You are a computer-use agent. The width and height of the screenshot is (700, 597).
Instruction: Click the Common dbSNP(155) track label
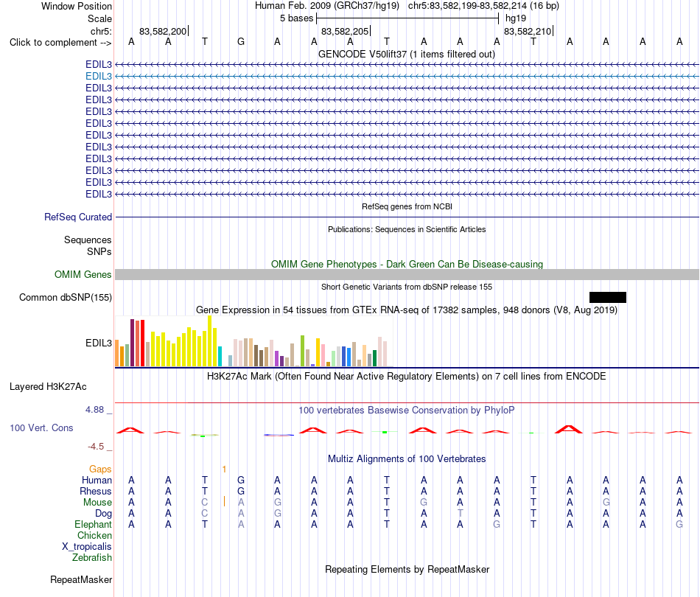point(66,297)
